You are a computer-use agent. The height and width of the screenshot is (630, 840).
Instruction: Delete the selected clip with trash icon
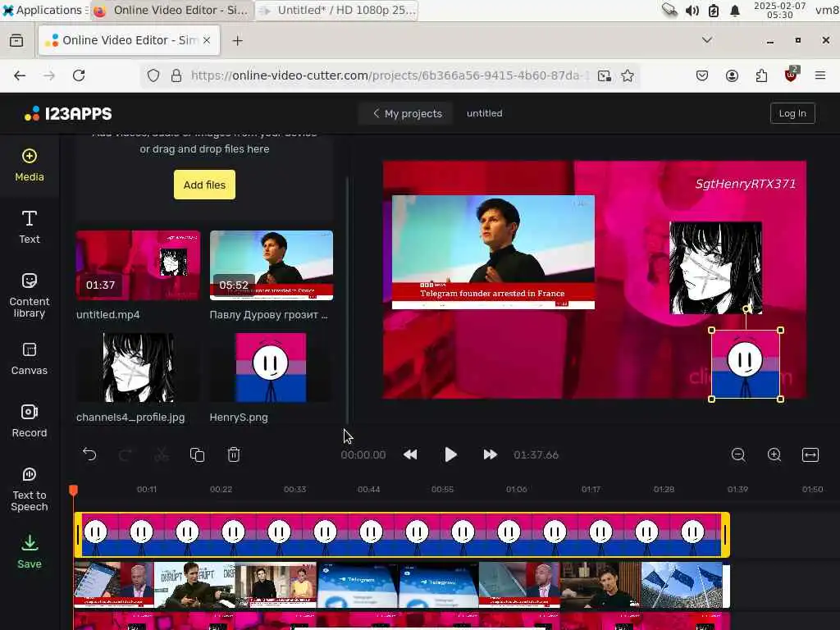[234, 454]
